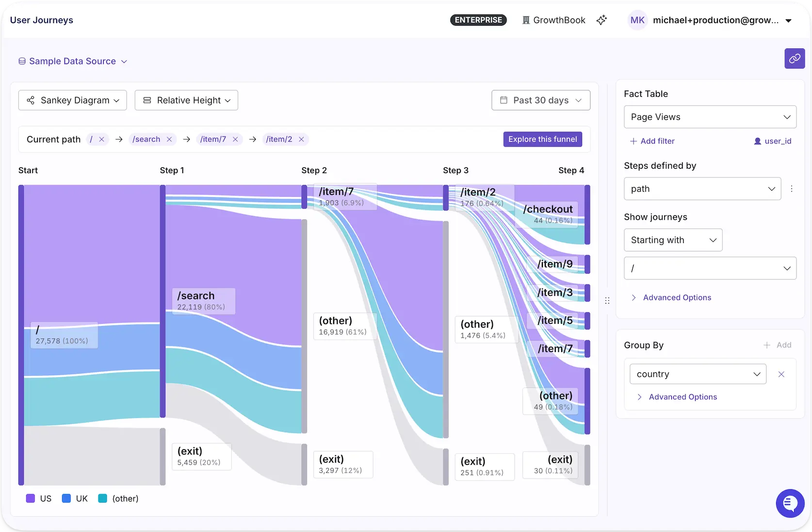Expand Advanced Options under Group By

tap(677, 397)
